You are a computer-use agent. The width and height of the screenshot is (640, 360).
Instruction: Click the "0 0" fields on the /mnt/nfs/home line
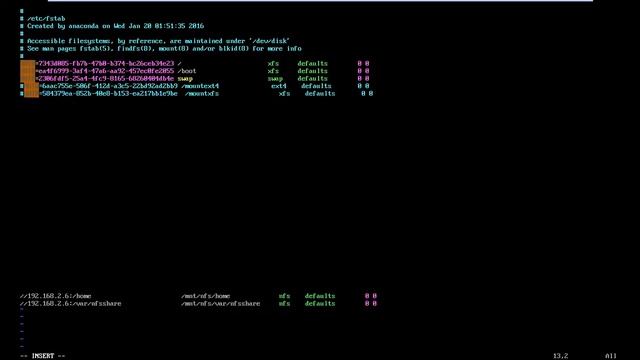(371, 296)
